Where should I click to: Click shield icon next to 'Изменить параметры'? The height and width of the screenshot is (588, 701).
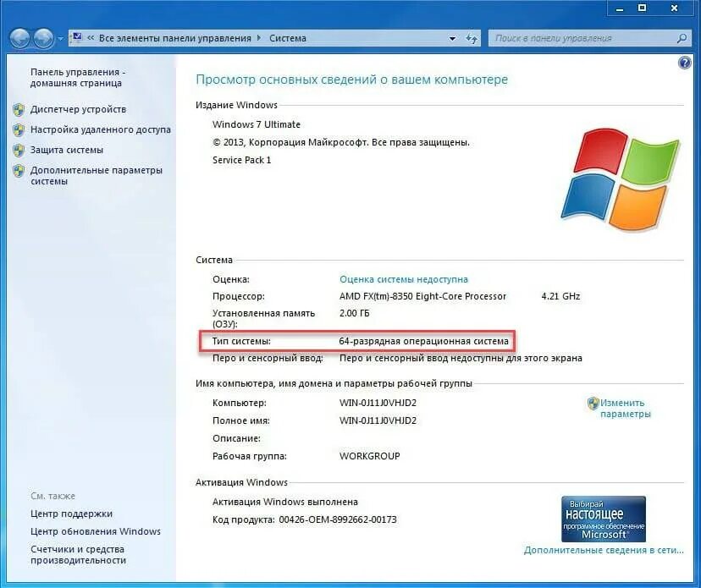tap(593, 404)
